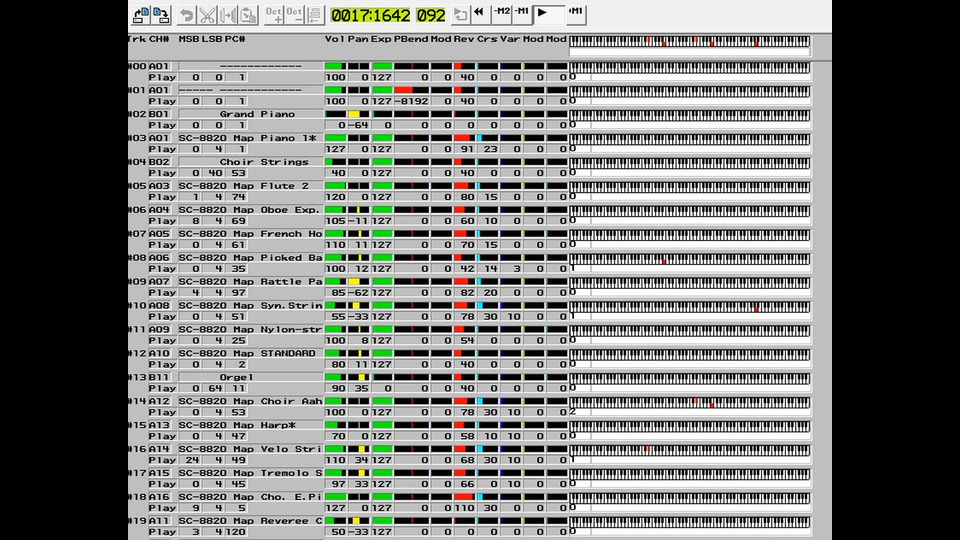Click the piano keyboard strip of track #00
This screenshot has width=960, height=540.
tap(689, 67)
